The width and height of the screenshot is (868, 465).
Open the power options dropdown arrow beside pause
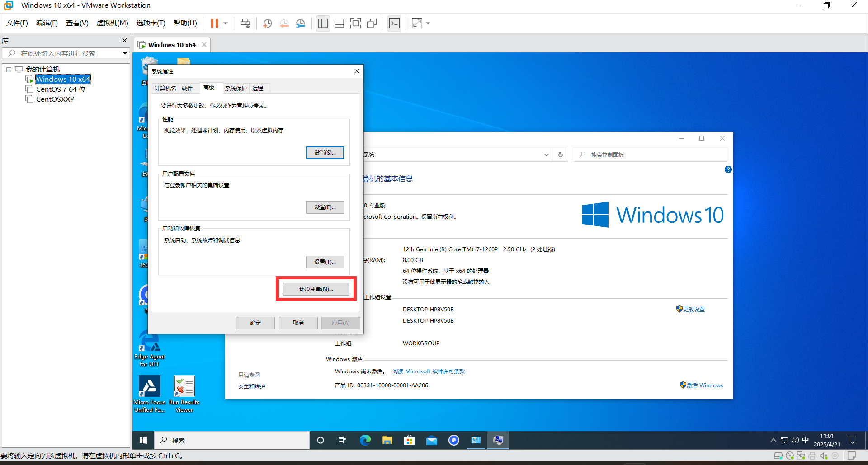[225, 23]
